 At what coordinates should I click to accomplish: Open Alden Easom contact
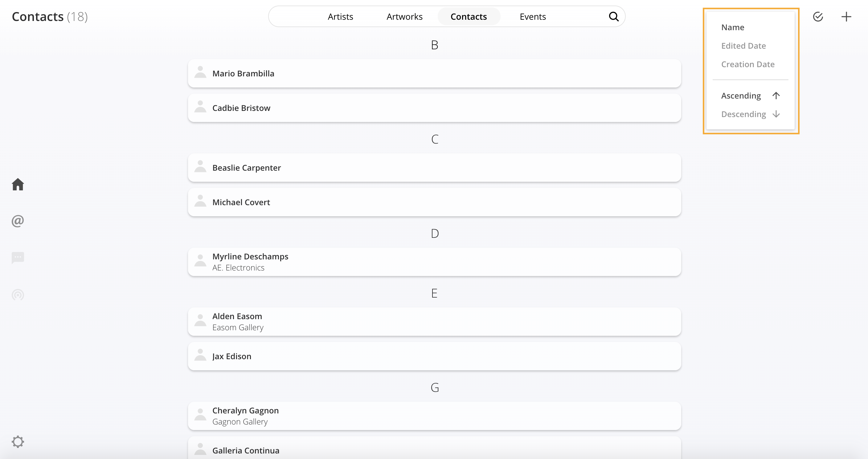pyautogui.click(x=434, y=322)
